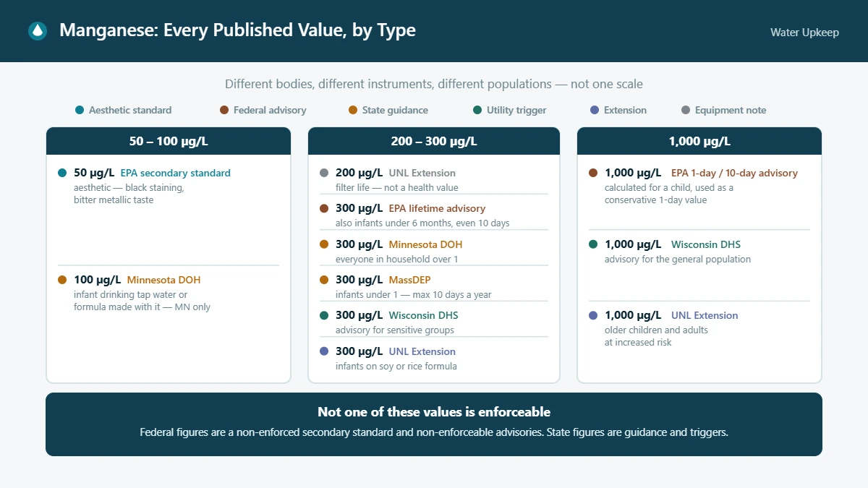Click 'infants on soy or rice formula' note
868x488 pixels.
[396, 366]
